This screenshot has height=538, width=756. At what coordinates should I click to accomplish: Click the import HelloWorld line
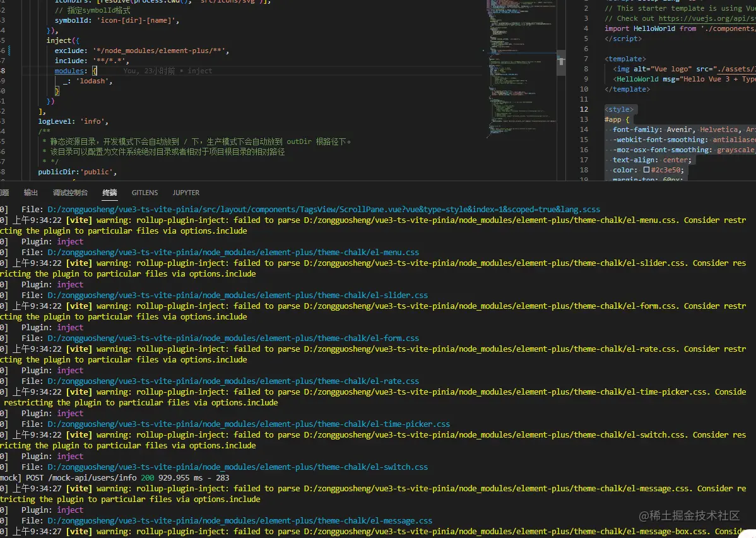[680, 28]
